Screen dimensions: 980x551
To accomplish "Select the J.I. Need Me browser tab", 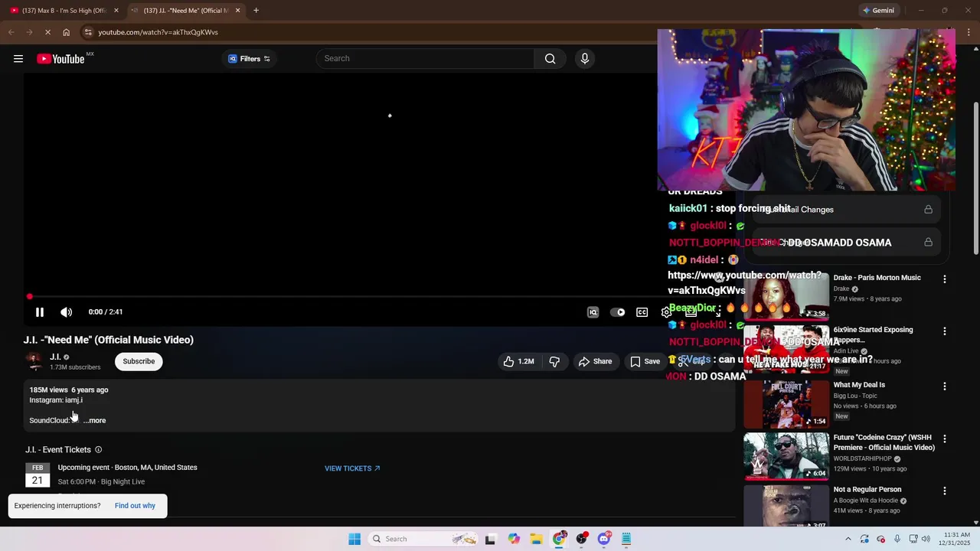I will click(181, 11).
